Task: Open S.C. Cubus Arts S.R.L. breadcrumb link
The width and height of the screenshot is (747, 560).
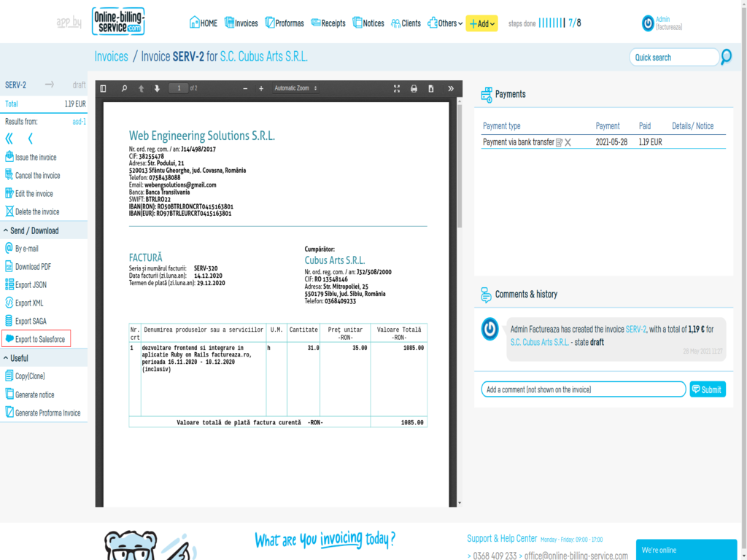Action: pyautogui.click(x=263, y=57)
